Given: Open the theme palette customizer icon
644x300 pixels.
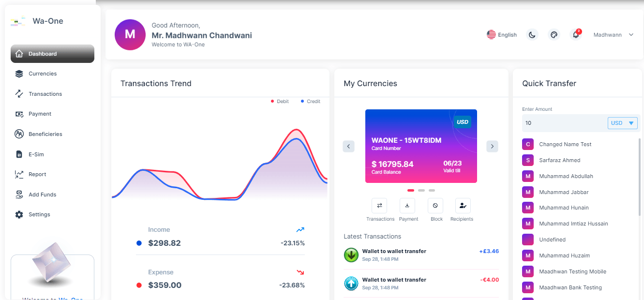Looking at the screenshot, I should coord(554,35).
